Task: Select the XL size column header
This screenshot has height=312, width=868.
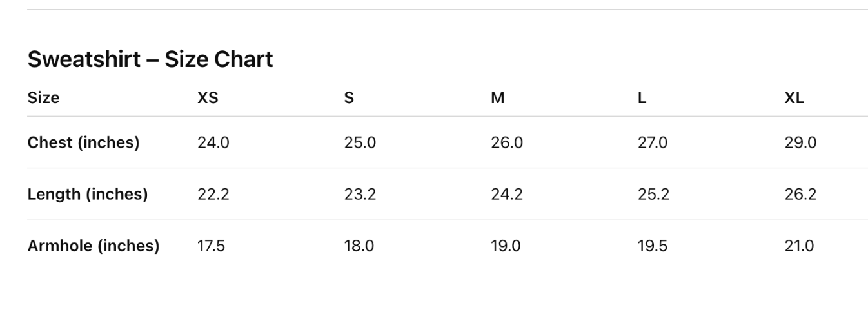Action: (x=794, y=98)
